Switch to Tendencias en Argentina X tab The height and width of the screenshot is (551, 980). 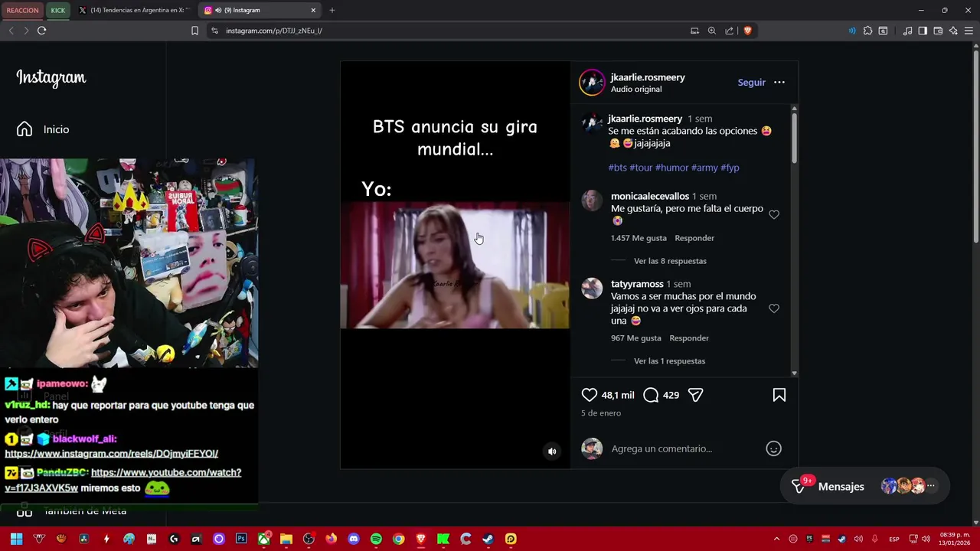click(133, 10)
